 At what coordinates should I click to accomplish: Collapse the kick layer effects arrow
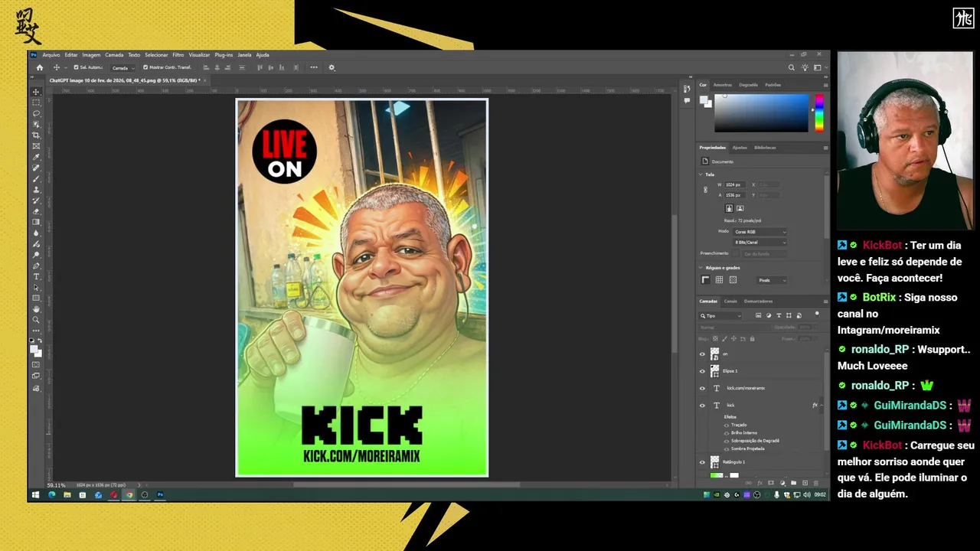coord(822,405)
